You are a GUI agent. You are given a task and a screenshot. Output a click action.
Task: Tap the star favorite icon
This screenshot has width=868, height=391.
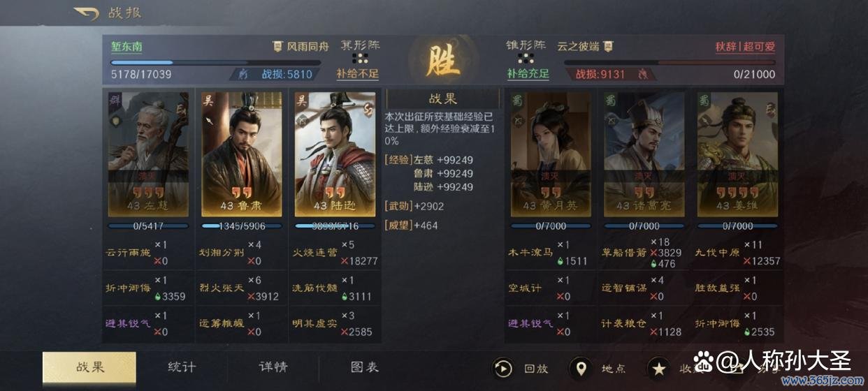(x=658, y=368)
